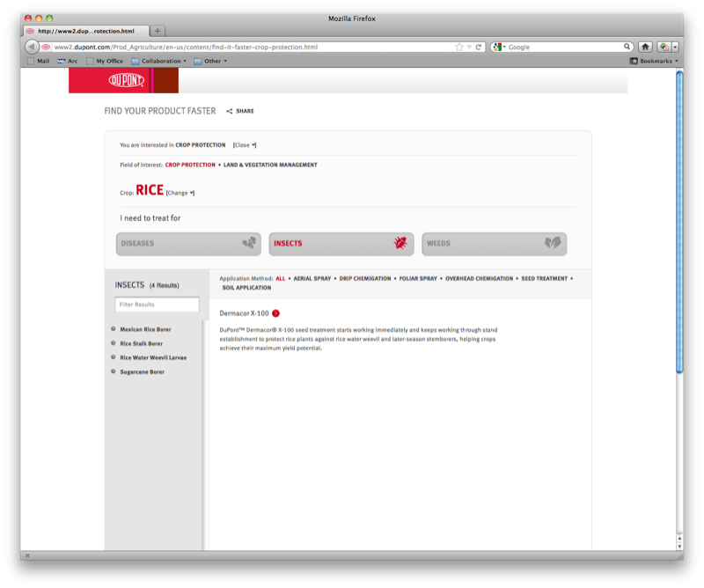Select ALL application methods

(280, 279)
